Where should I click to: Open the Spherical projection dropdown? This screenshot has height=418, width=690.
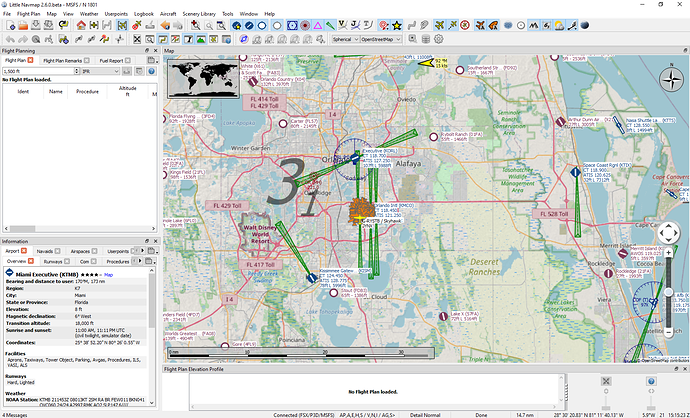coord(345,39)
